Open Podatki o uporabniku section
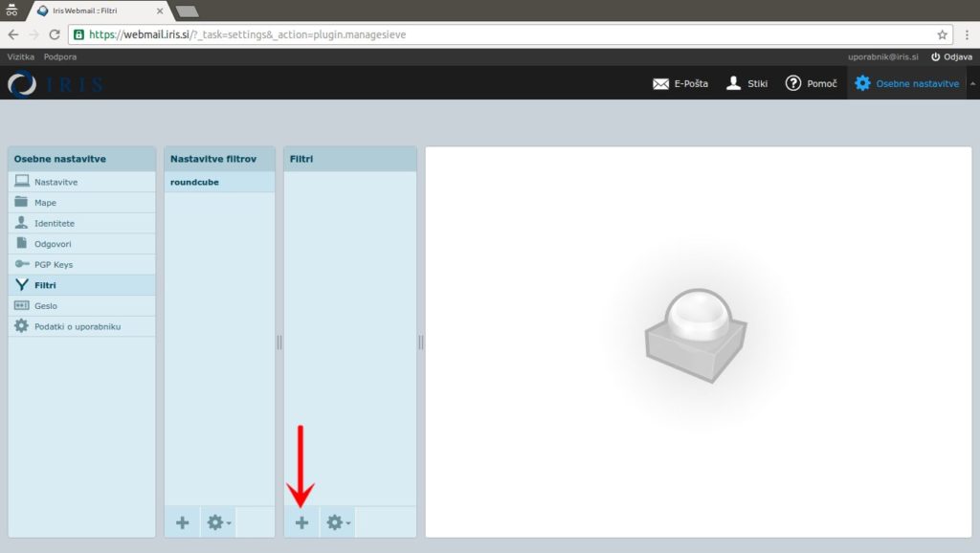Image resolution: width=980 pixels, height=553 pixels. coord(77,326)
